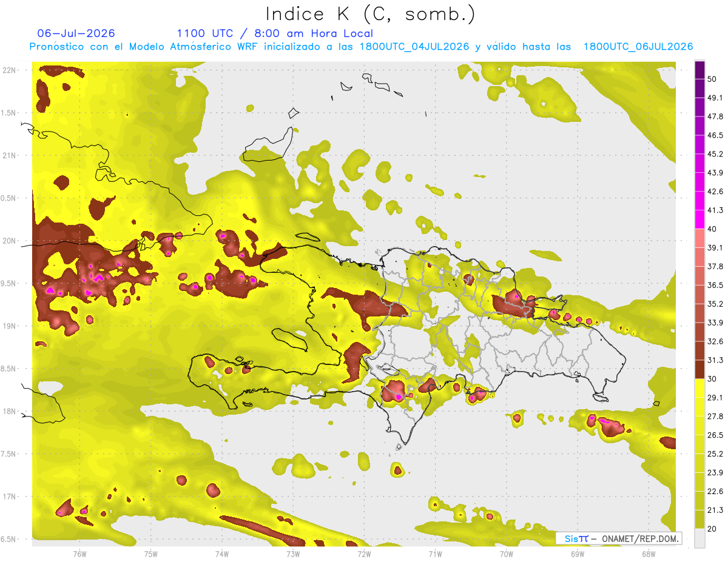Click the legend value '35.2'
The image size is (728, 562).
tap(715, 304)
